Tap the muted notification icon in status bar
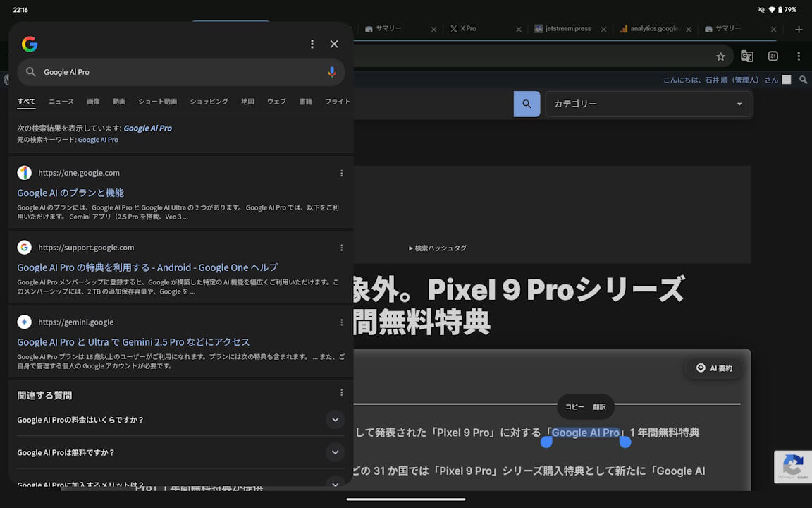The height and width of the screenshot is (508, 812). (761, 10)
